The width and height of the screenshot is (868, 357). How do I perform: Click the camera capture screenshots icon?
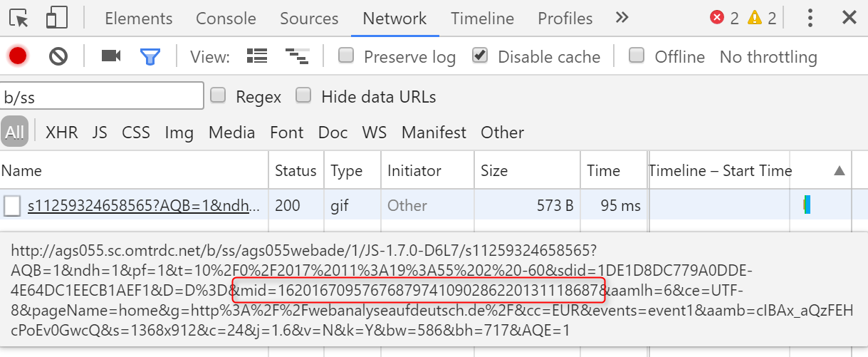pyautogui.click(x=111, y=56)
